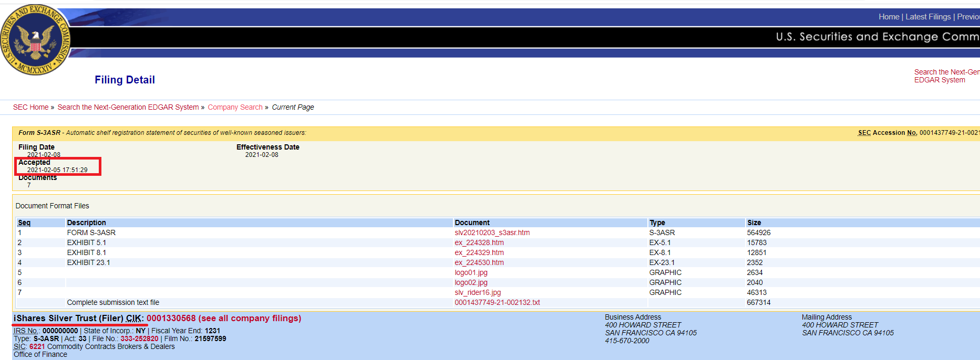Screen dimensions: 980x360
Task: Select FORM S-3ASR description cell
Action: pos(91,232)
